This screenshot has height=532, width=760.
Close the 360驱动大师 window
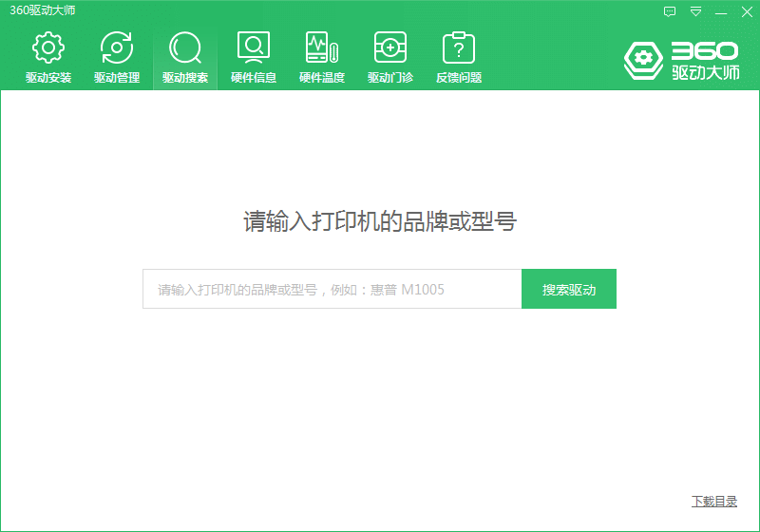point(747,11)
